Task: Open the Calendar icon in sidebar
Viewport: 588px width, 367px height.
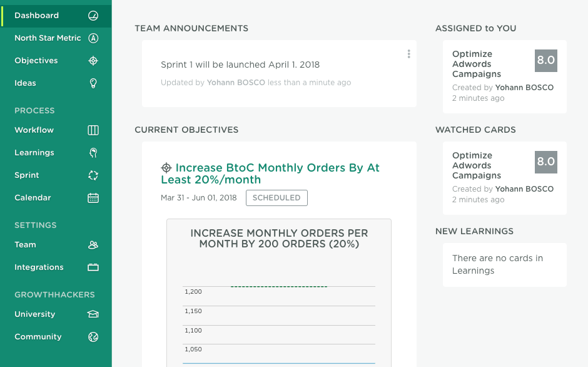Action: tap(93, 197)
